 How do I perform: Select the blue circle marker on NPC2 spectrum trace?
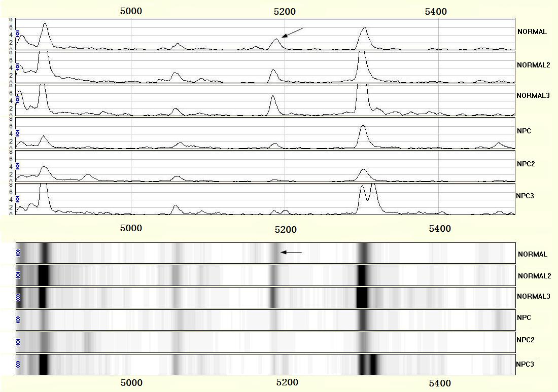[18, 166]
